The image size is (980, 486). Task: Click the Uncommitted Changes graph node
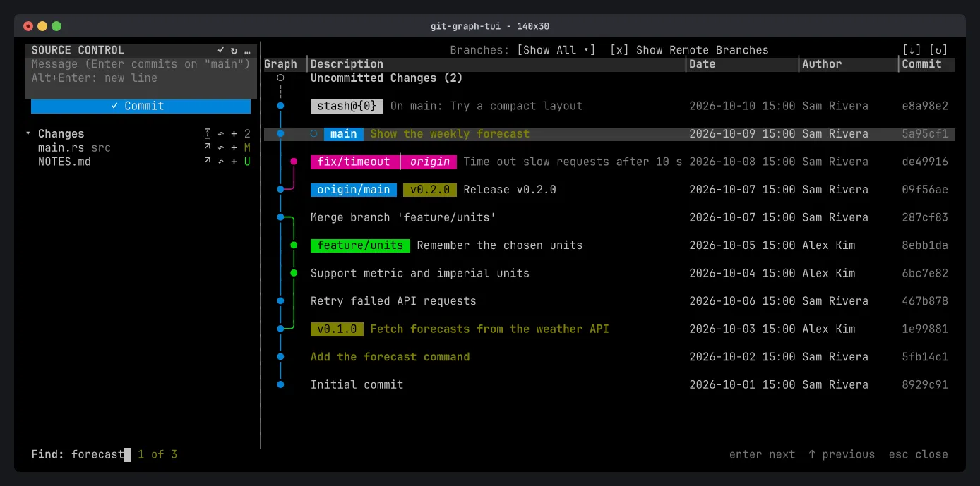click(280, 78)
